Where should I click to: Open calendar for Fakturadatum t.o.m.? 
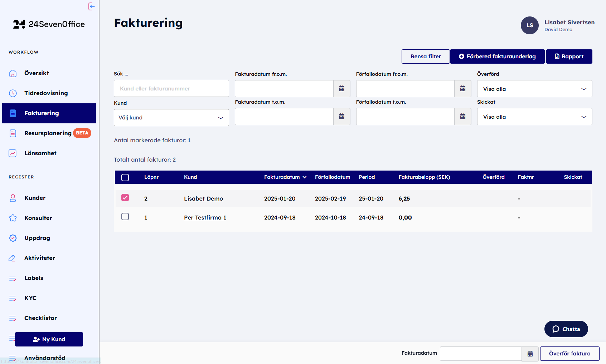coord(341,117)
